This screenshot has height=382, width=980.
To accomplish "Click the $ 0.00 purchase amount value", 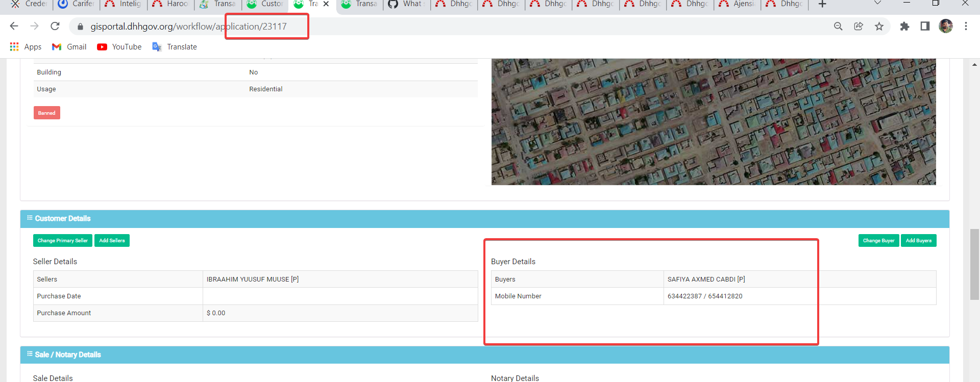I will coord(216,313).
